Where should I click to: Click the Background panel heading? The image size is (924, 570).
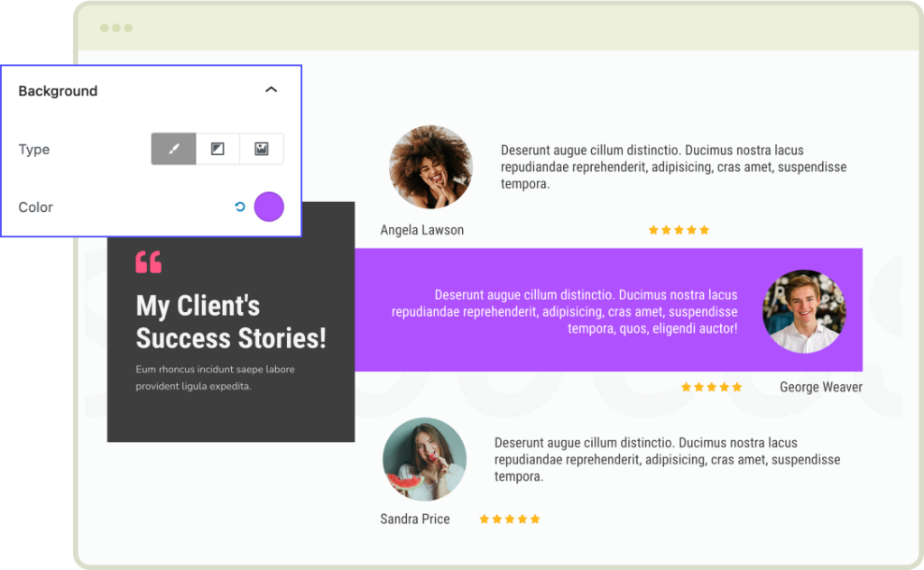[x=58, y=91]
